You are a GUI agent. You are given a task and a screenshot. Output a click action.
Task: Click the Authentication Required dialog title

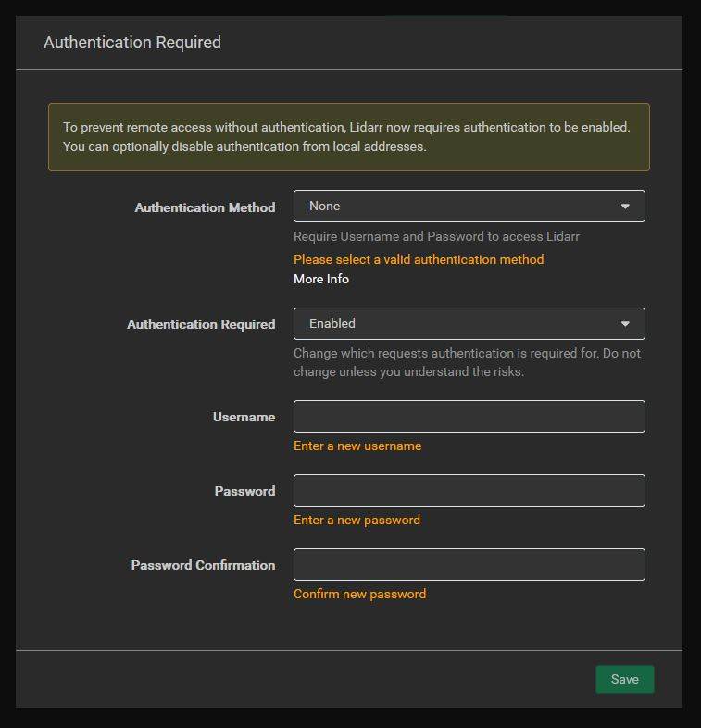tap(132, 43)
